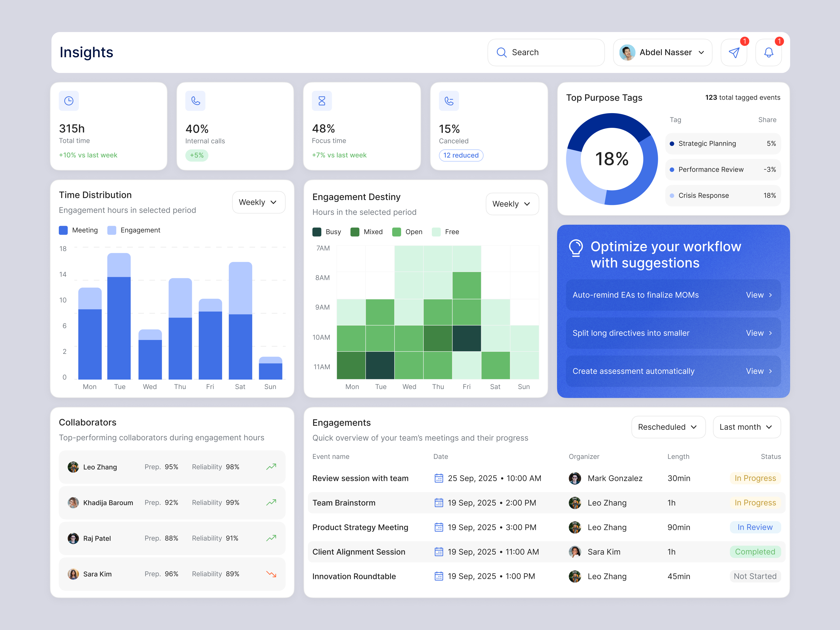
Task: Click the hourglass icon on Focus time card
Action: pyautogui.click(x=322, y=101)
